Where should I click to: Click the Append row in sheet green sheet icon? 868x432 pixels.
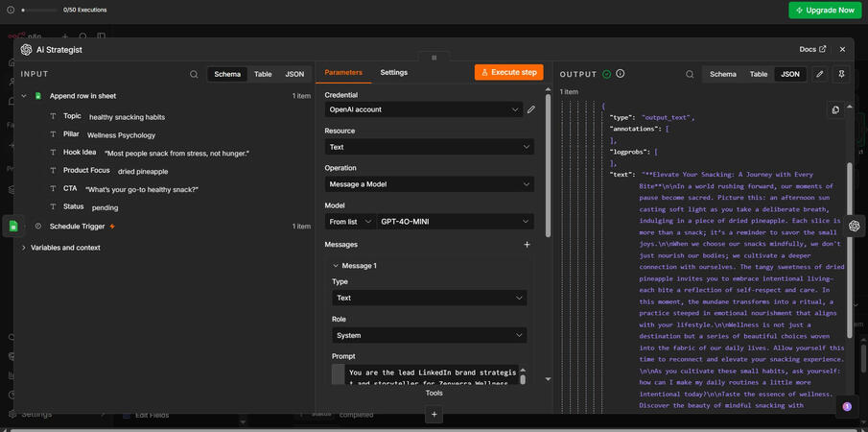(37, 96)
